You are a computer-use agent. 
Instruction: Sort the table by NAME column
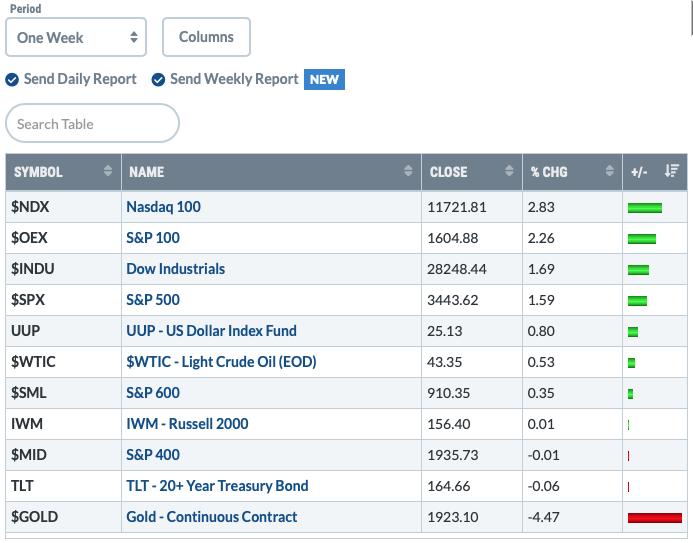point(271,172)
